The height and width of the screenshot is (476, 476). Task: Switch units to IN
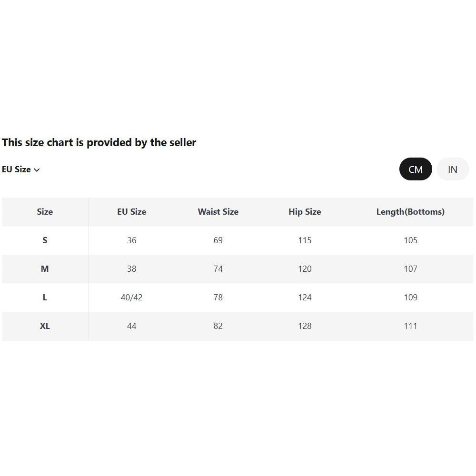click(453, 169)
